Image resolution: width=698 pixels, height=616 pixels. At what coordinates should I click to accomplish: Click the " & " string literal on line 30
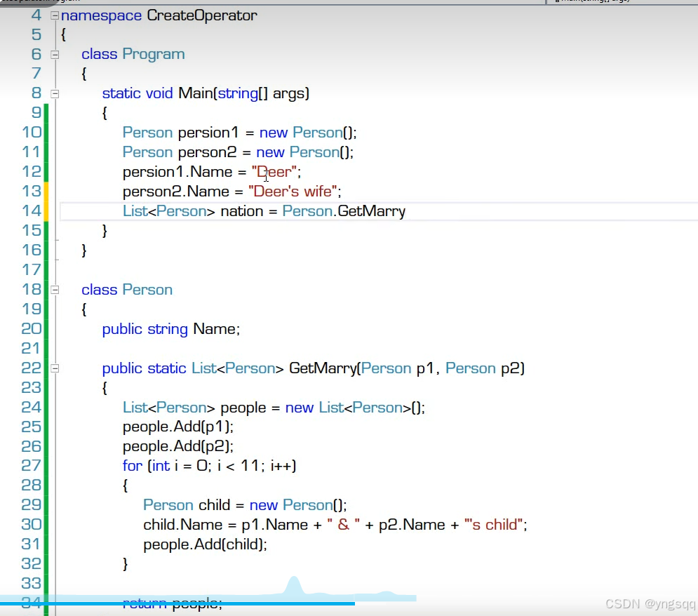343,525
